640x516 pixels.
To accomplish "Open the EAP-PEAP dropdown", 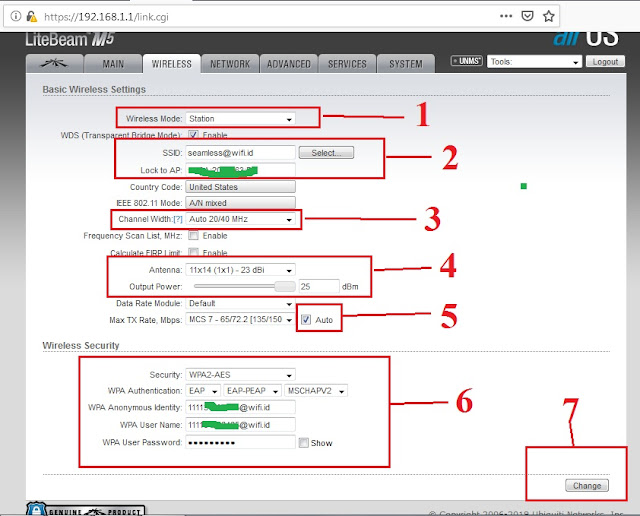I will pyautogui.click(x=253, y=391).
